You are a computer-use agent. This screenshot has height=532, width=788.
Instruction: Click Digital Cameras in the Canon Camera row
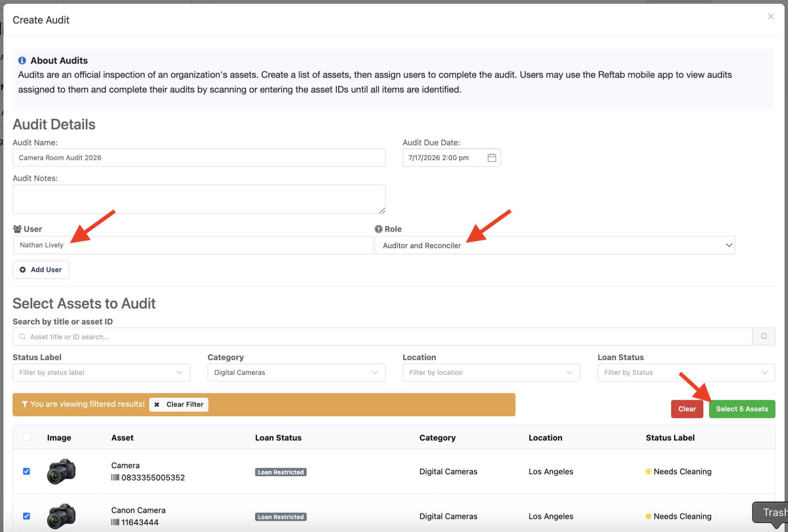click(448, 516)
